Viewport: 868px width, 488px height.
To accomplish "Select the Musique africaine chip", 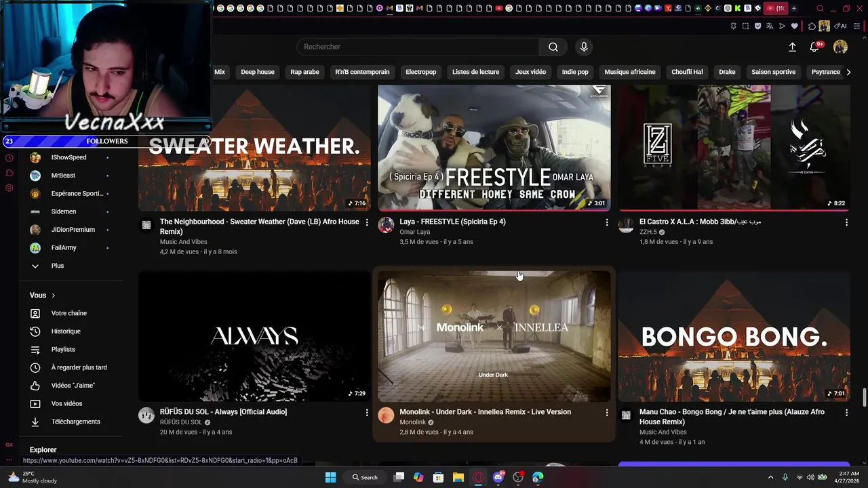I will (630, 72).
